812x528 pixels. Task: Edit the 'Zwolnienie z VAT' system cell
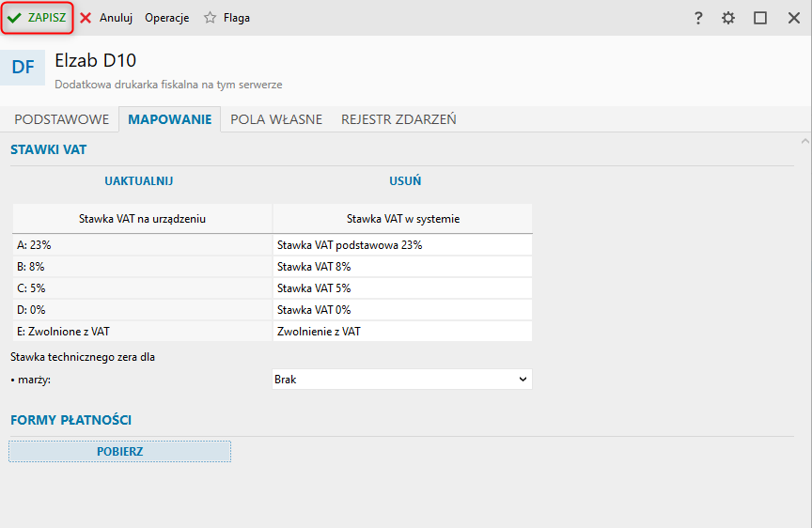[x=402, y=332]
